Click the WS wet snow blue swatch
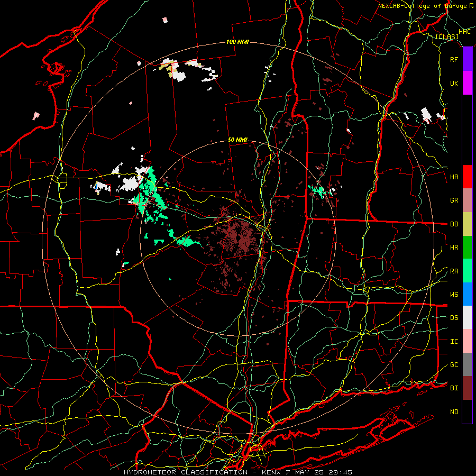The height and width of the screenshot is (476, 476). [x=467, y=294]
